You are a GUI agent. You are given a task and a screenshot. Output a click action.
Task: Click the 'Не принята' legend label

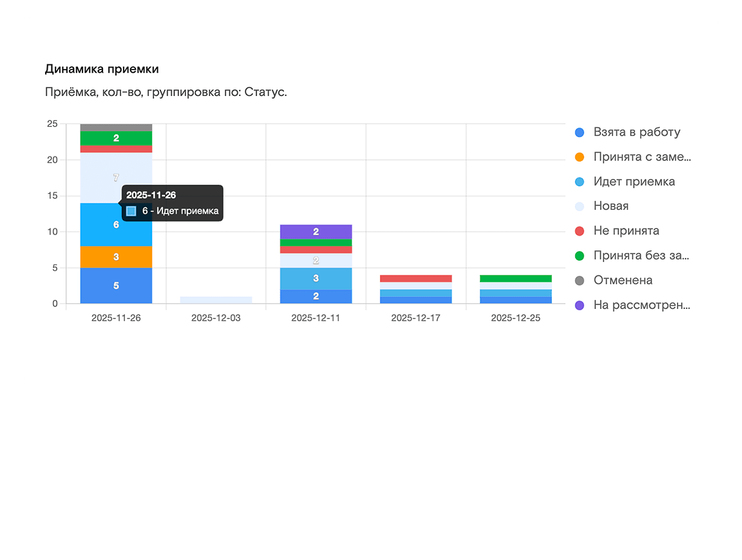pos(626,231)
